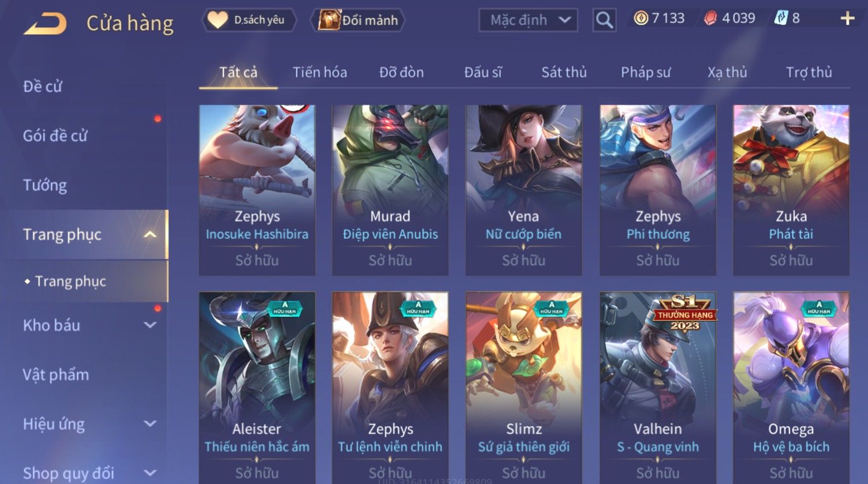
Task: Switch to the Sát thủ tab
Action: coord(563,72)
